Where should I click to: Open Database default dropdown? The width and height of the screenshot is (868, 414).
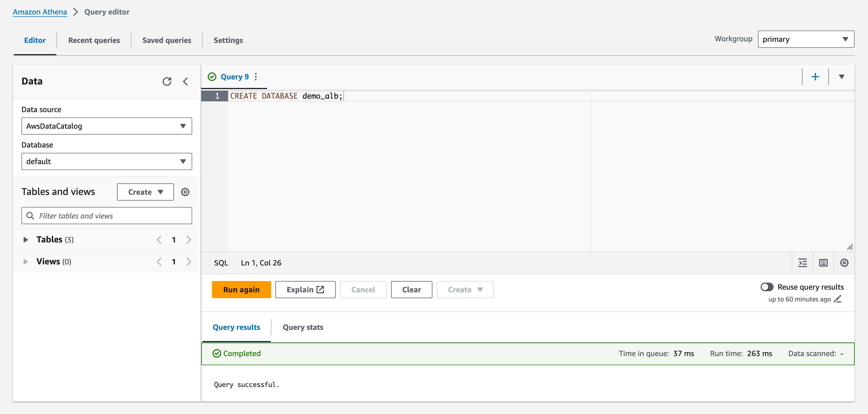[x=107, y=161]
